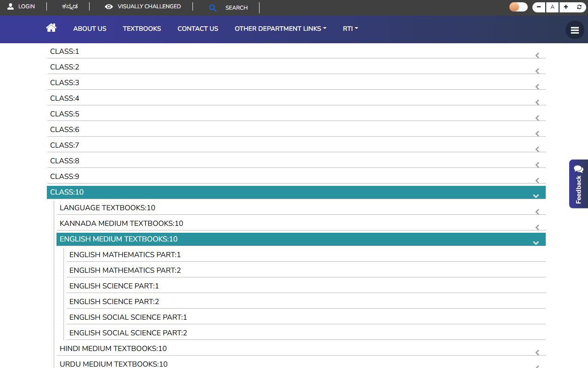Open the Contact Us menu item
588x368 pixels.
[198, 29]
